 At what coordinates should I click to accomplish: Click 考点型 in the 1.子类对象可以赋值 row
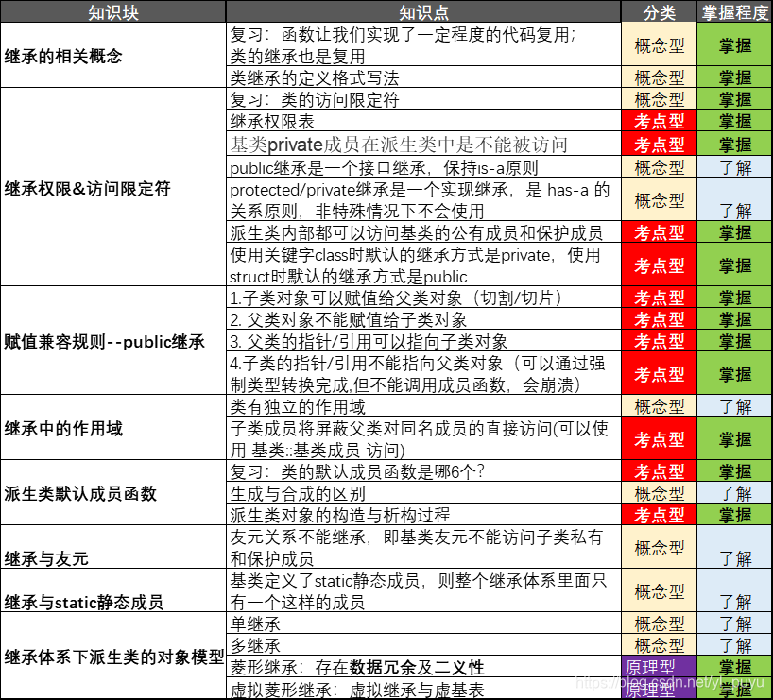(659, 297)
